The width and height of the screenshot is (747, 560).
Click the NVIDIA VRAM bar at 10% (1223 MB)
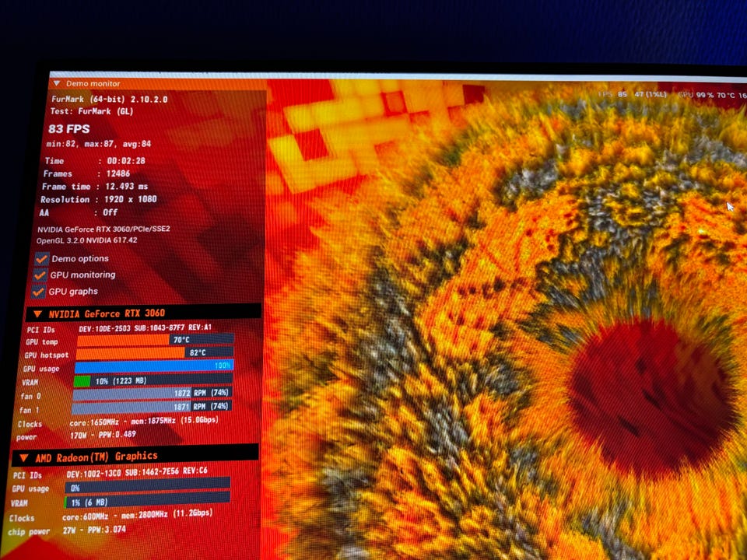pyautogui.click(x=153, y=380)
